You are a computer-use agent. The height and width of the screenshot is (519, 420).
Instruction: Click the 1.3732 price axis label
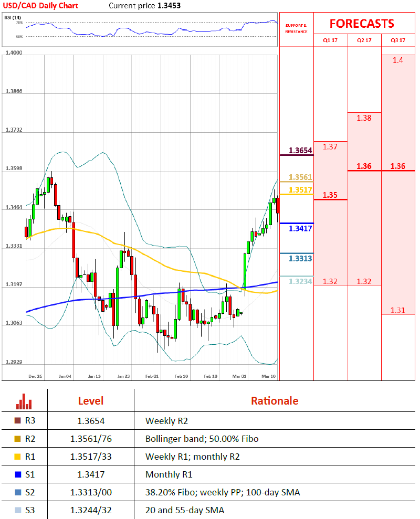tap(14, 130)
